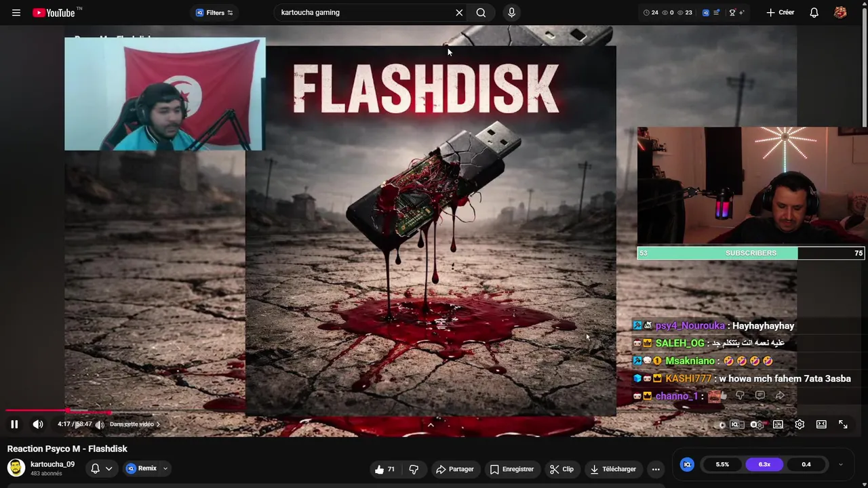
Task: Click the search magnifier button
Action: point(481,12)
